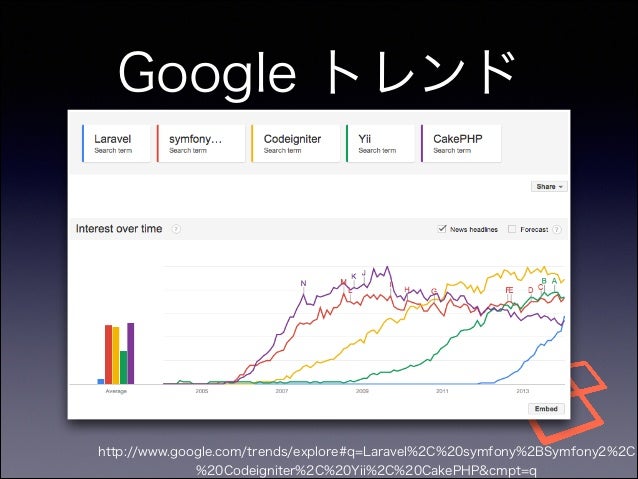Click the N news headline marker
This screenshot has width=638, height=479.
tap(303, 283)
